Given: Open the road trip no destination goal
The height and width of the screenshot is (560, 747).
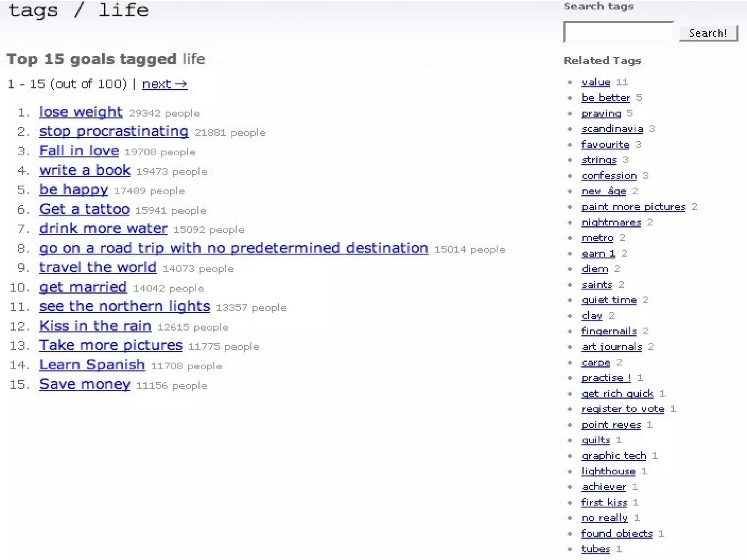Looking at the screenshot, I should click(x=233, y=248).
